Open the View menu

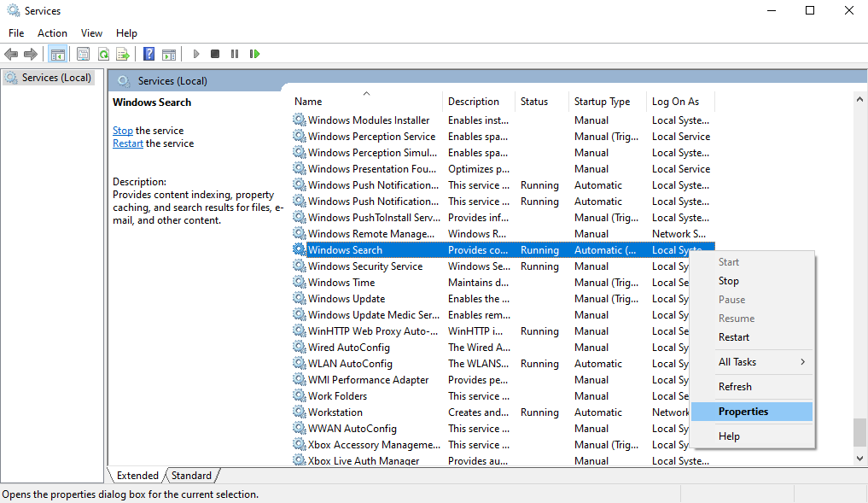(91, 33)
